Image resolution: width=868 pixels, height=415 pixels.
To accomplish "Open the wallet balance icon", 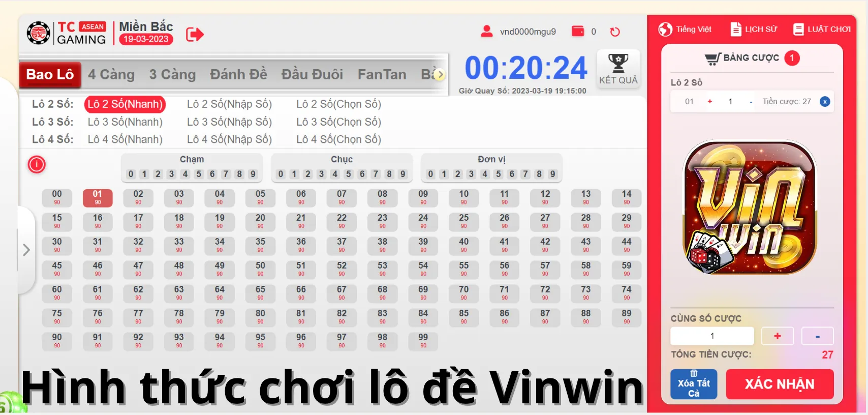I will click(578, 31).
